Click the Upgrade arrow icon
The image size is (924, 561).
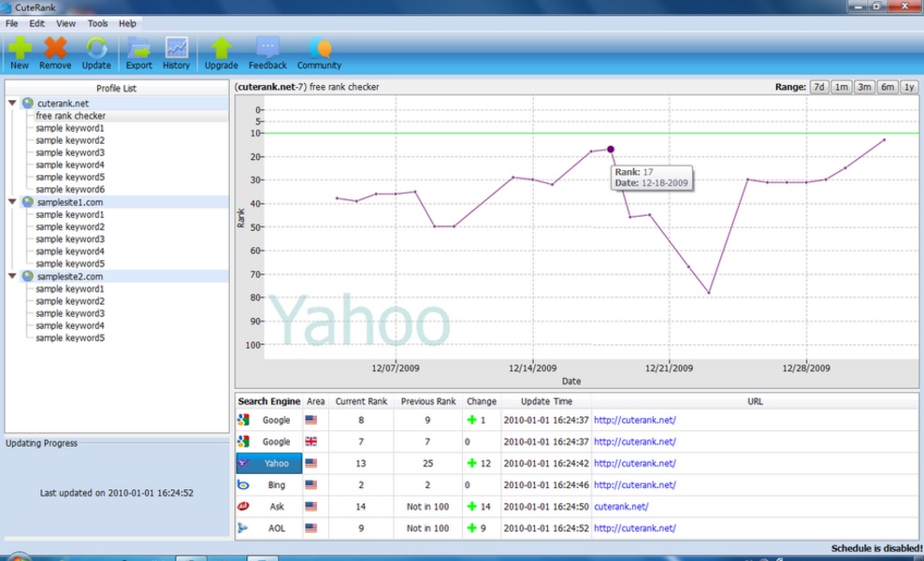pos(221,49)
